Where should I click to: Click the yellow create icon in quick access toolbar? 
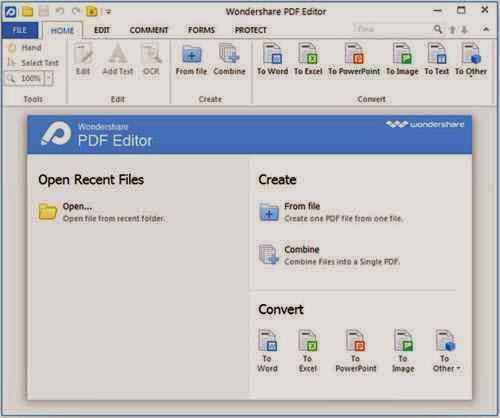(x=92, y=12)
